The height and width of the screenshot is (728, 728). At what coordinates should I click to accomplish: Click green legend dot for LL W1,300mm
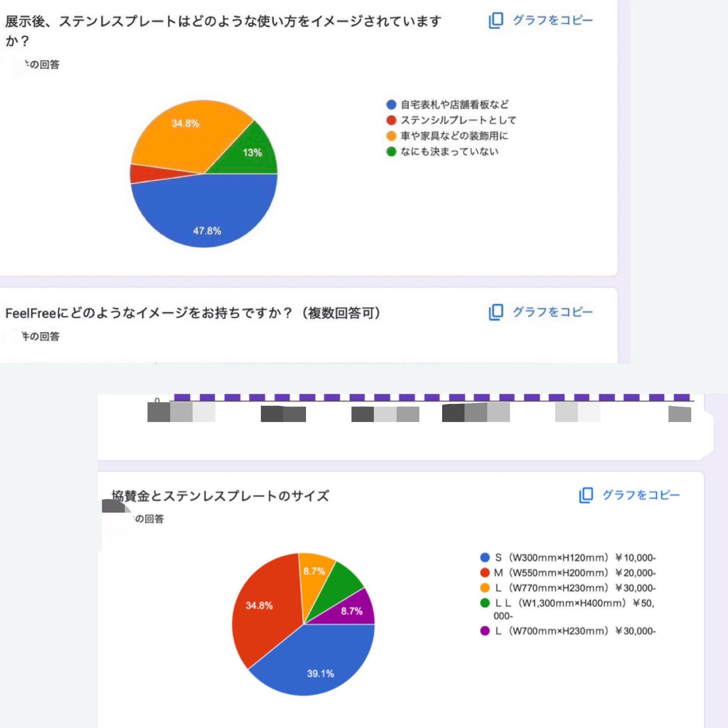coord(485,603)
